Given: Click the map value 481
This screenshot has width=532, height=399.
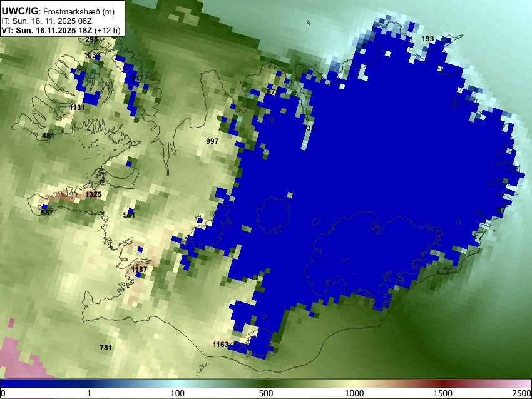Looking at the screenshot, I should click(x=48, y=136).
